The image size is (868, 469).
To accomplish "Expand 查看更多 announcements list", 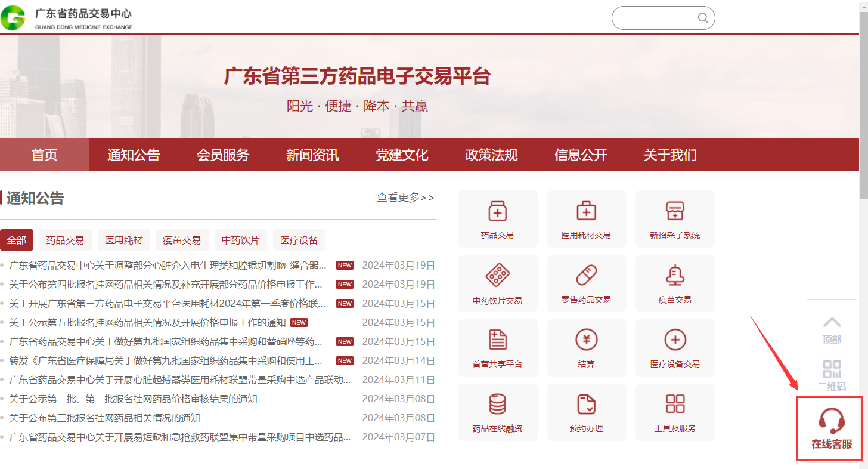I will point(405,198).
